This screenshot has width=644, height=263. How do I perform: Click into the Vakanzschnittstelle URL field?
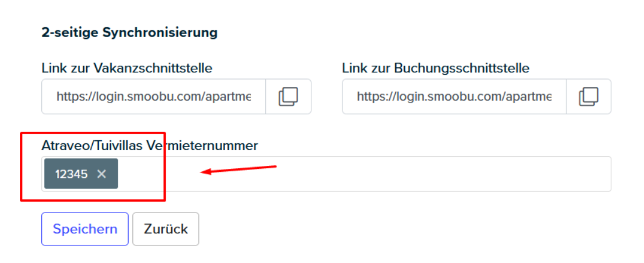tap(154, 97)
